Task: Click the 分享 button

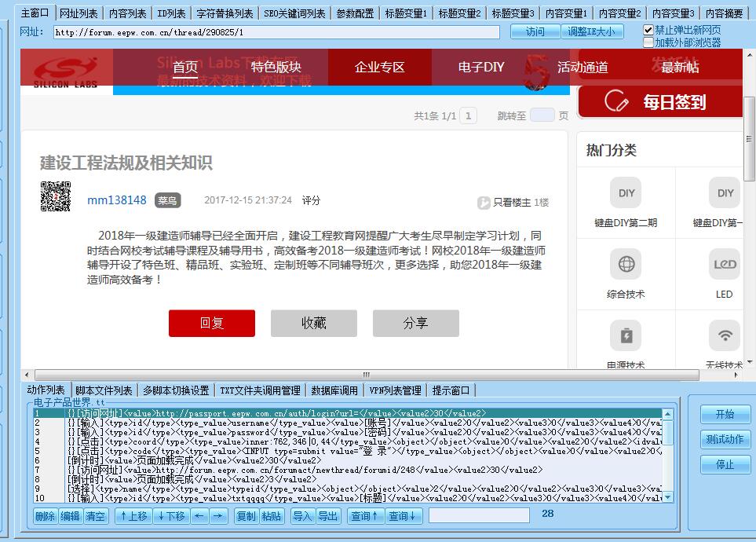Action: (x=415, y=323)
